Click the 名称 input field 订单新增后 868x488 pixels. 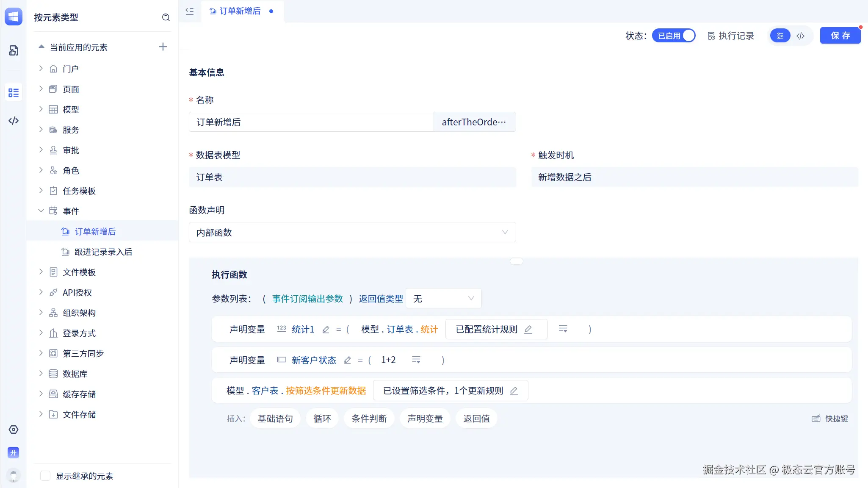(311, 122)
